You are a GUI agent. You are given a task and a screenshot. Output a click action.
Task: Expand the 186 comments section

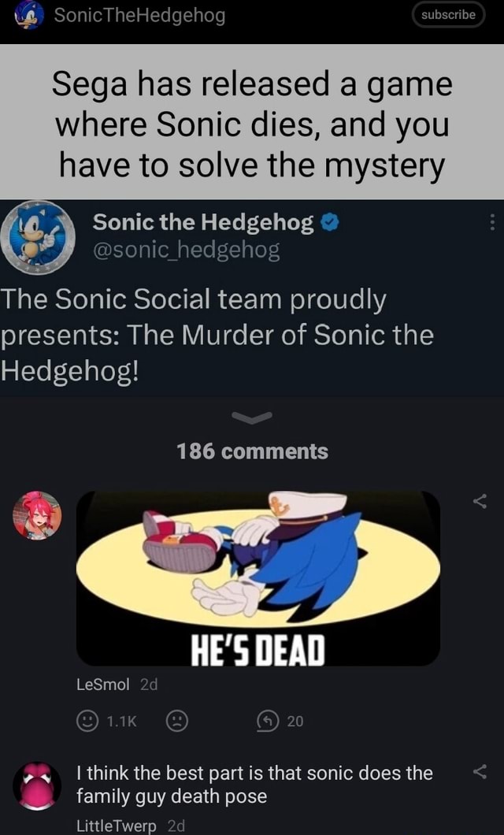(x=252, y=451)
